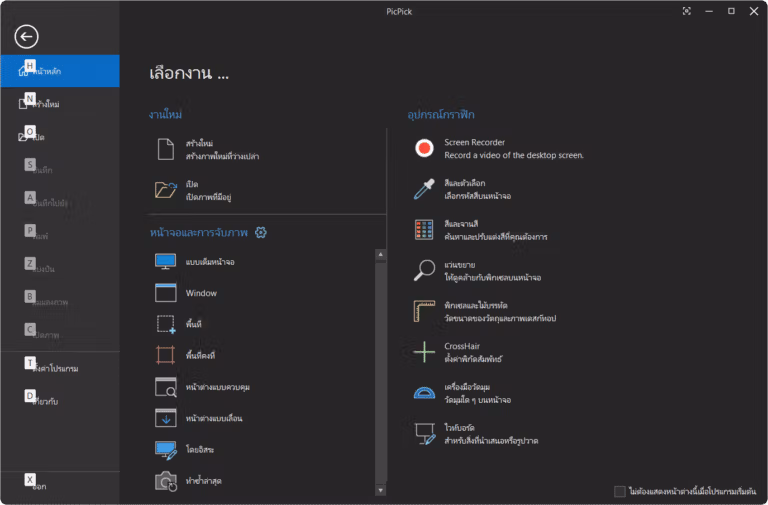Image resolution: width=768 pixels, height=505 pixels.
Task: Click the capture list scroll-up arrow
Action: 381,255
